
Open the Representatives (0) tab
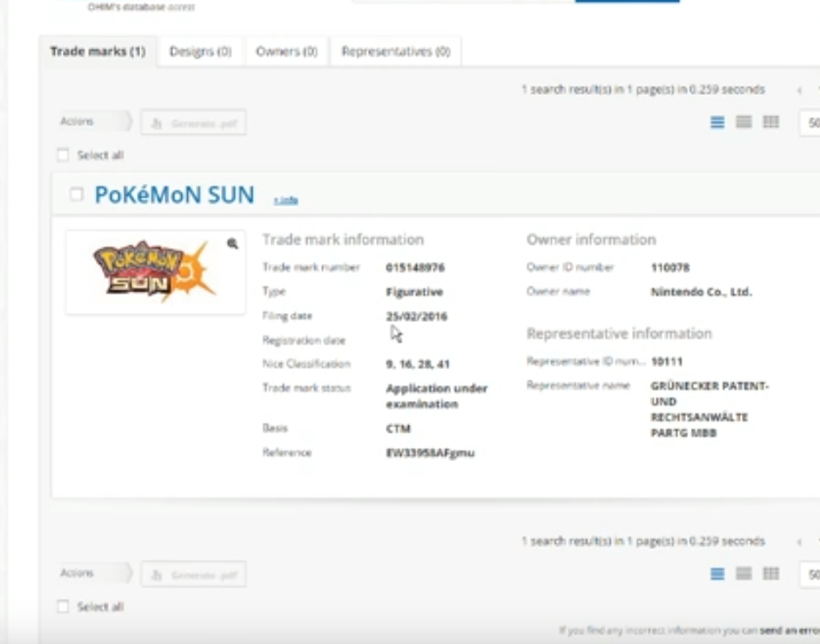[x=396, y=51]
